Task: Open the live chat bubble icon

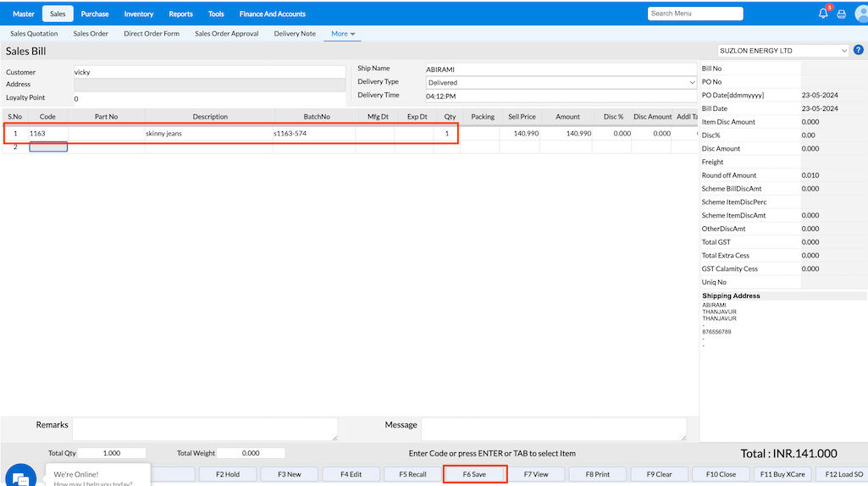Action: tap(20, 478)
